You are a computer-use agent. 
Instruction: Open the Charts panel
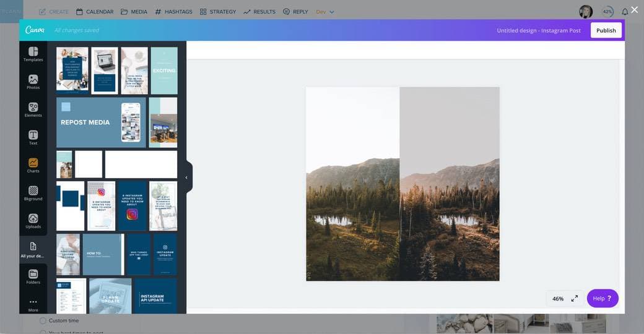point(33,166)
